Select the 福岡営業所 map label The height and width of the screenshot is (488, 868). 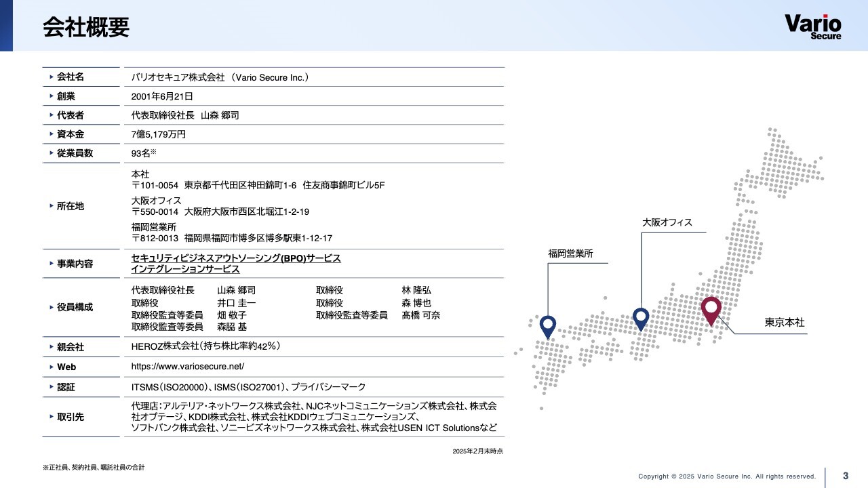pos(570,253)
